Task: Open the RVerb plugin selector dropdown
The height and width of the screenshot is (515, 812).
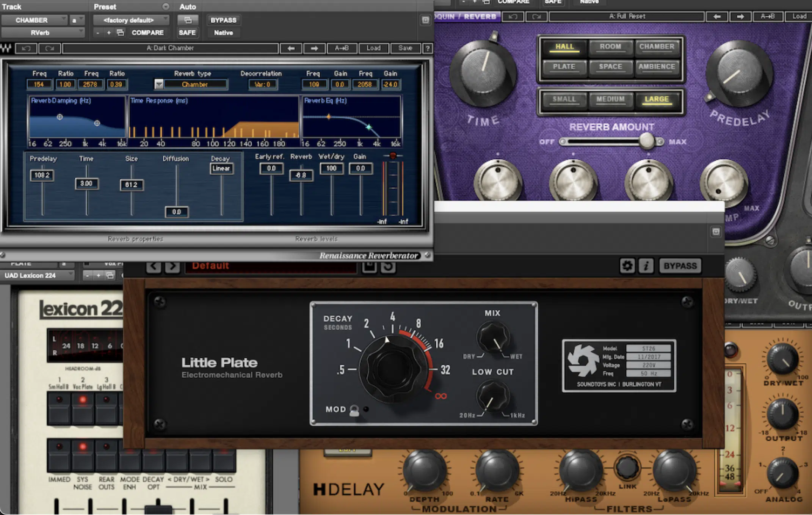Action: [42, 33]
